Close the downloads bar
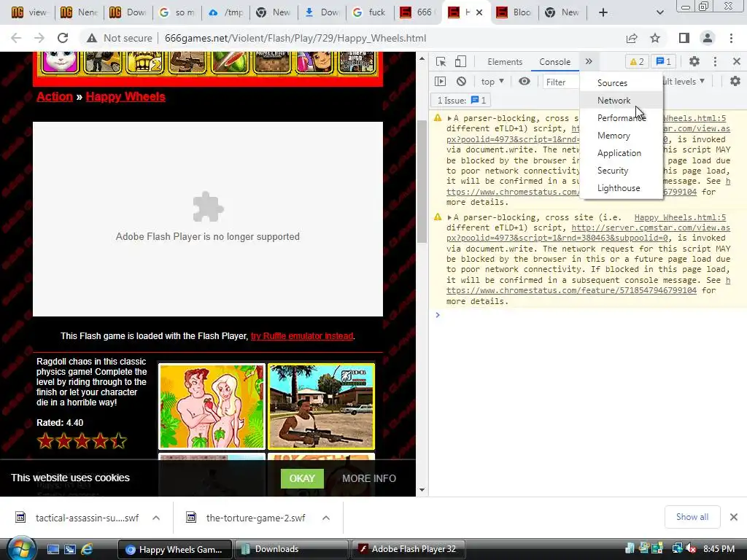Image resolution: width=747 pixels, height=560 pixels. (x=734, y=517)
